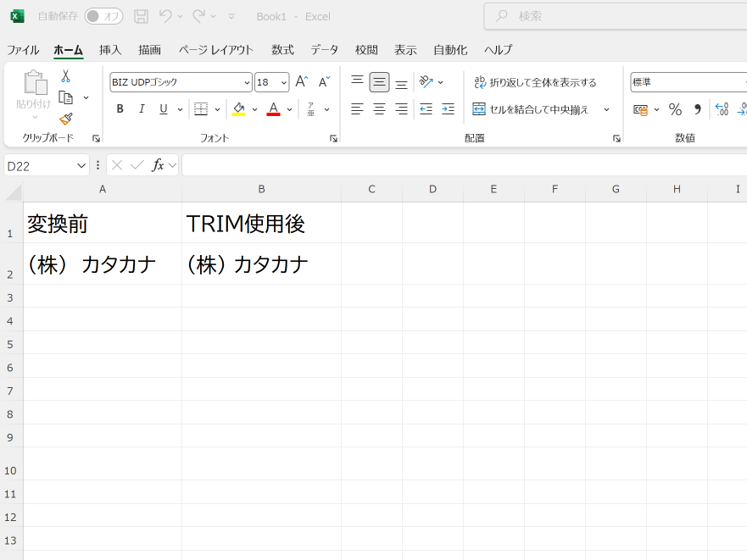The width and height of the screenshot is (747, 560).
Task: Click 折り返して全体を表示する wrap text button
Action: [535, 82]
